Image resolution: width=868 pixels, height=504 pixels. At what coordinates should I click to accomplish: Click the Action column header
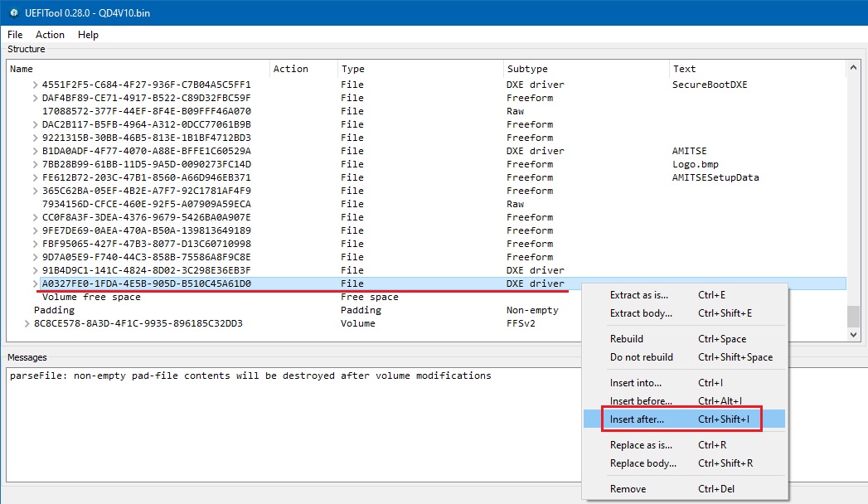point(303,69)
